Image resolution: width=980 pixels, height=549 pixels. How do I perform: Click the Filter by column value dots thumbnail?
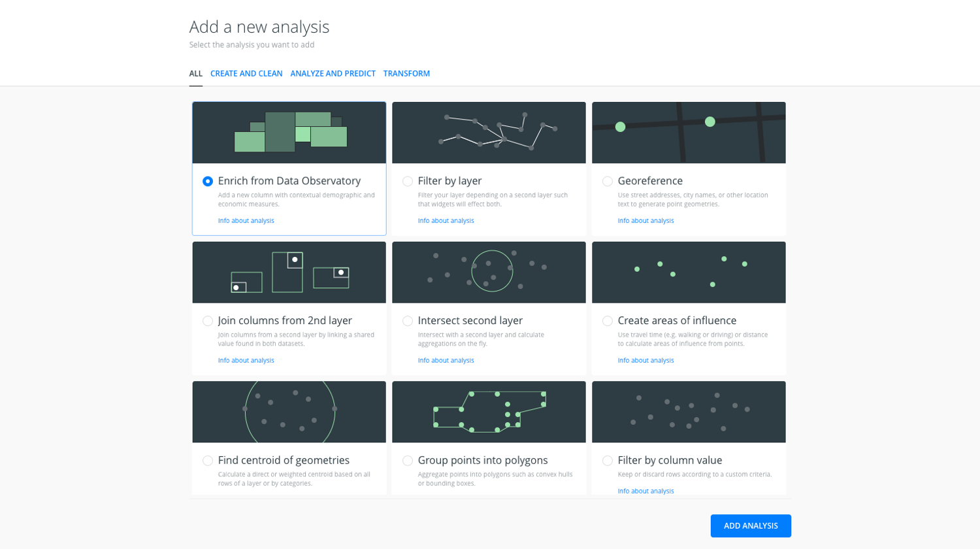click(688, 412)
